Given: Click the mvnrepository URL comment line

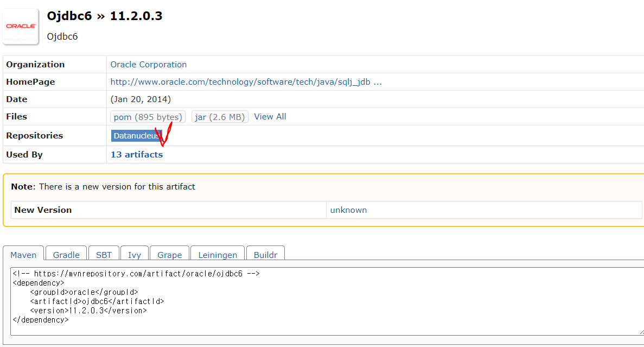Looking at the screenshot, I should (136, 274).
